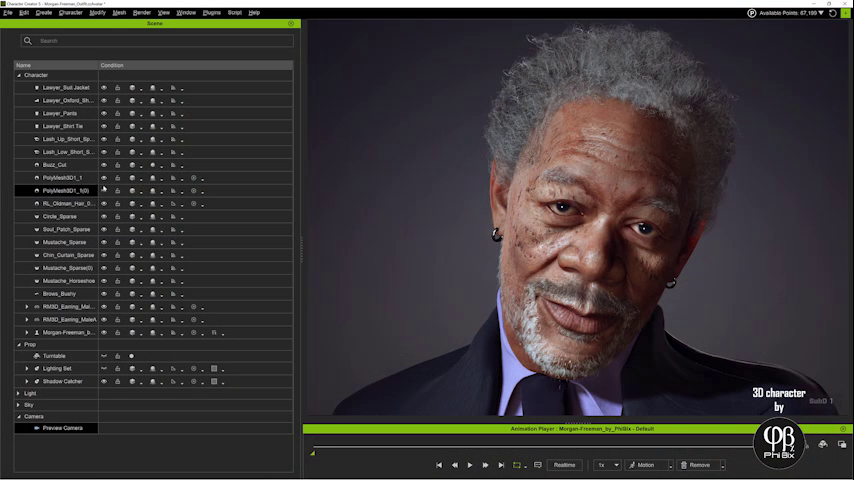Click render-mode sphere icon for Lawyer_Oxford shirt
The width and height of the screenshot is (854, 480).
tap(132, 101)
